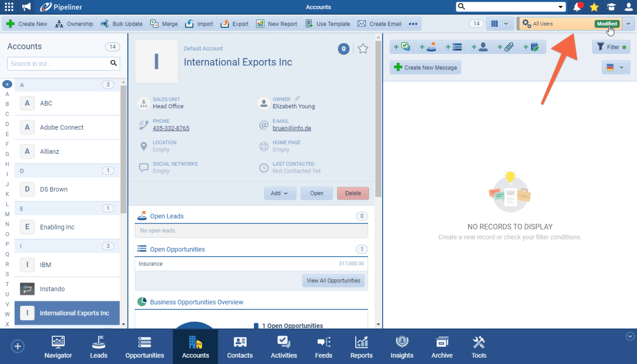Click View All Opportunities button
The image size is (637, 364).
click(x=333, y=280)
